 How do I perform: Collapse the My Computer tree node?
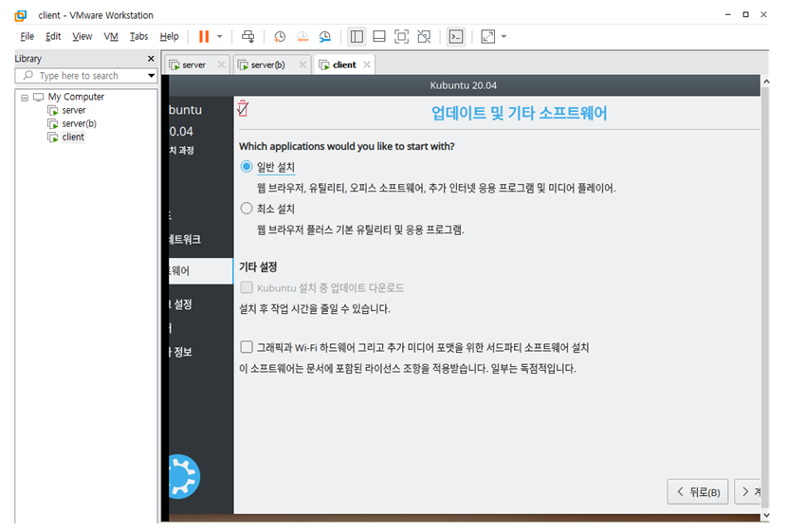tap(25, 98)
